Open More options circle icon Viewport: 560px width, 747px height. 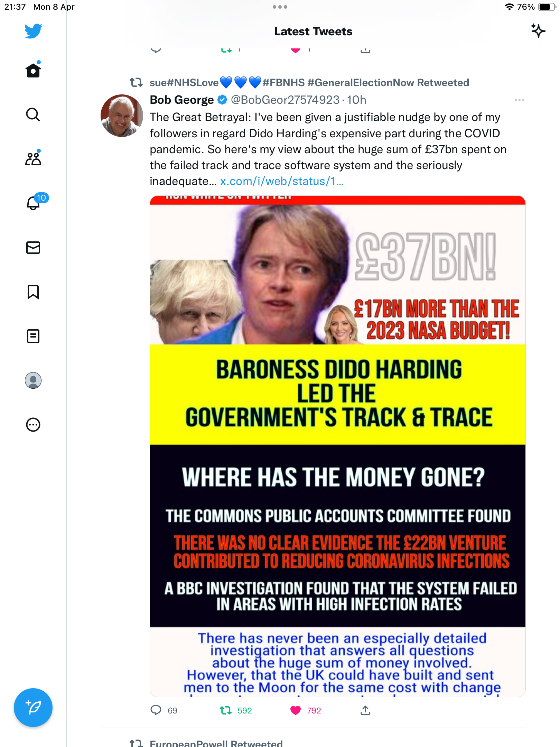pos(33,425)
